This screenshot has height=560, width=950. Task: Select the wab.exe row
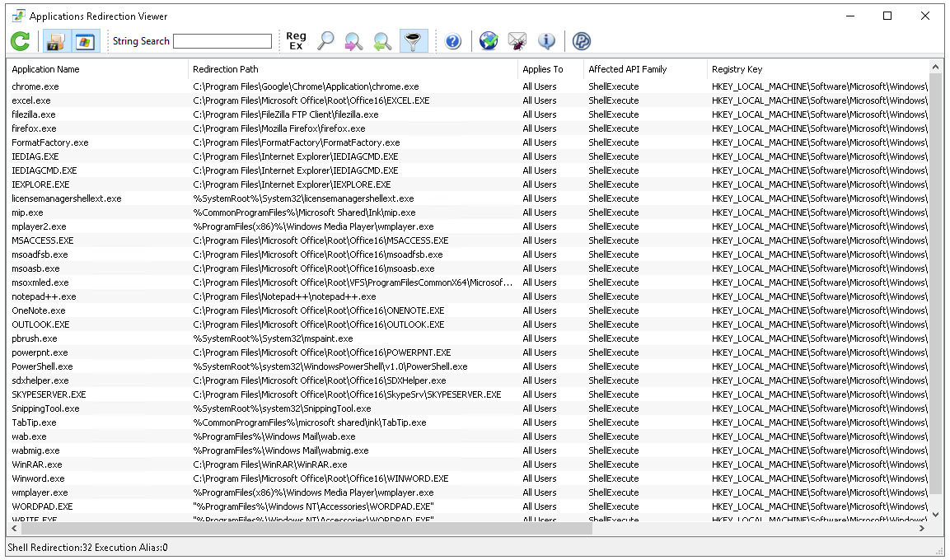[x=467, y=436]
